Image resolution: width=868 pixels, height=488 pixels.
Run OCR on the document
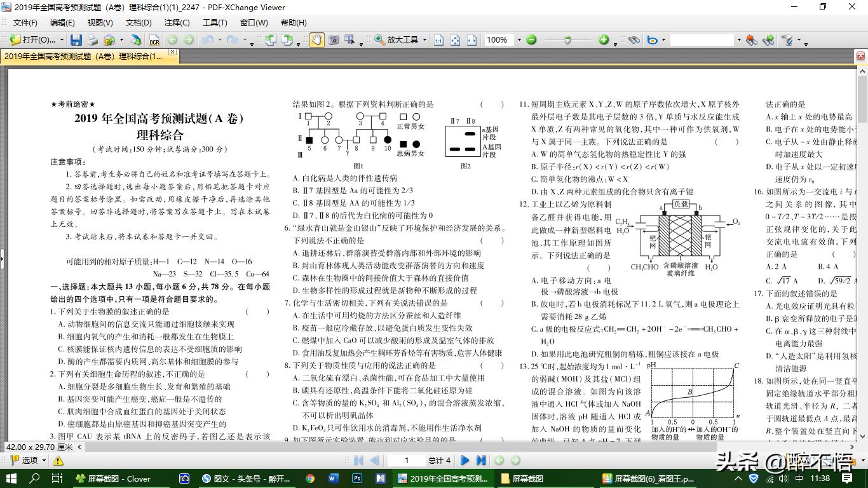[154, 40]
